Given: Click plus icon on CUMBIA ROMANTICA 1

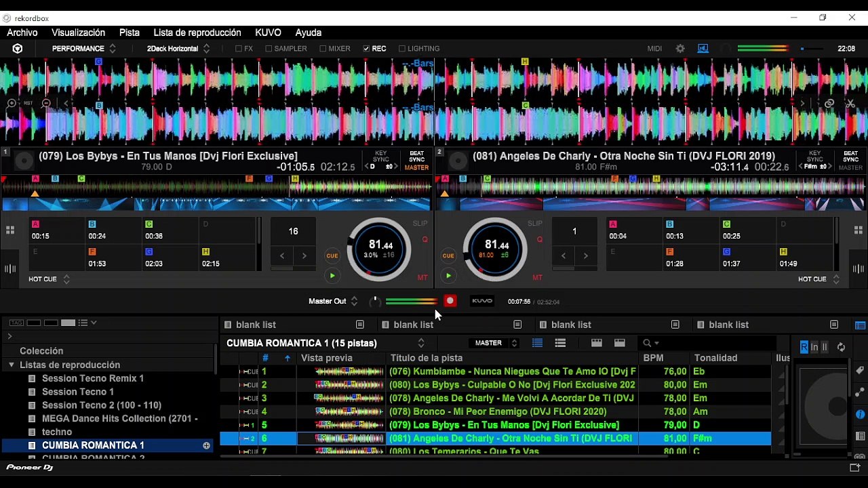Looking at the screenshot, I should [206, 445].
